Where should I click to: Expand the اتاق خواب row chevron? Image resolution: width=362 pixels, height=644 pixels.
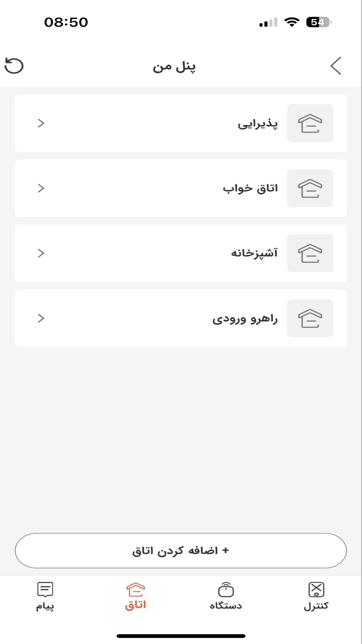pos(41,188)
